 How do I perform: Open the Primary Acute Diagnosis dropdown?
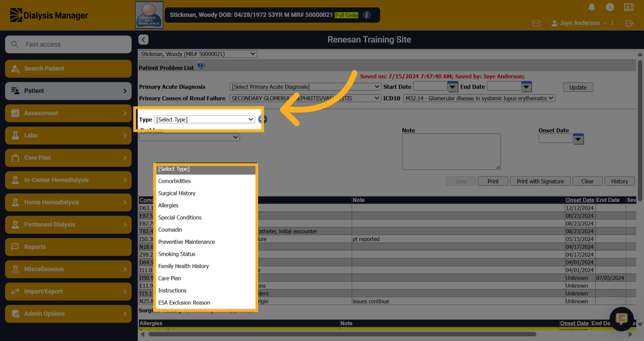click(x=305, y=87)
